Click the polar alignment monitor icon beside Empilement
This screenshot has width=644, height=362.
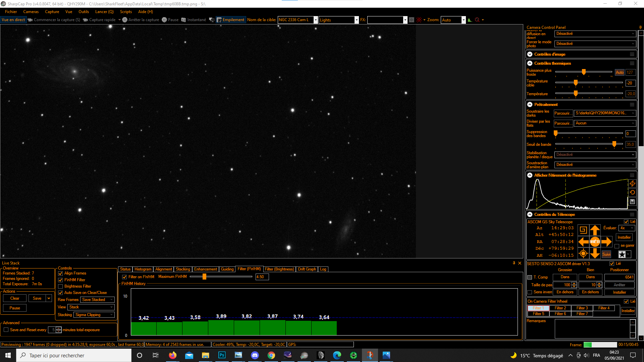click(212, 20)
